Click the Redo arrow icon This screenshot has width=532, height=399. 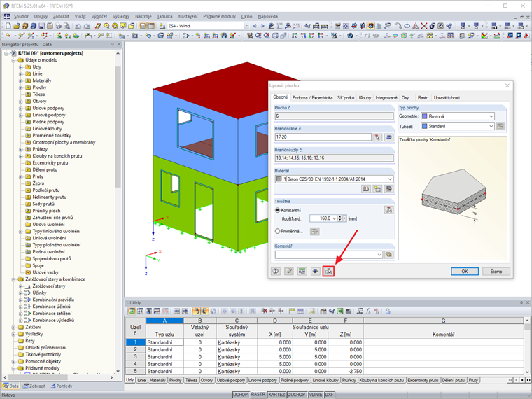click(x=87, y=26)
